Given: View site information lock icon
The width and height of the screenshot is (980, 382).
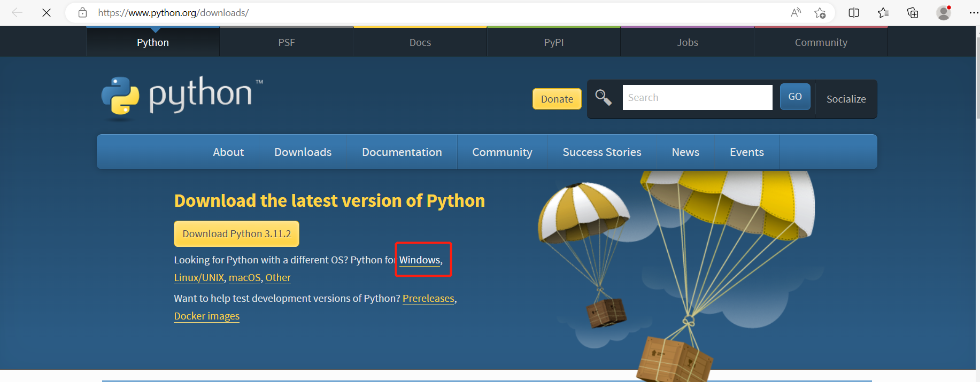Looking at the screenshot, I should [x=82, y=12].
